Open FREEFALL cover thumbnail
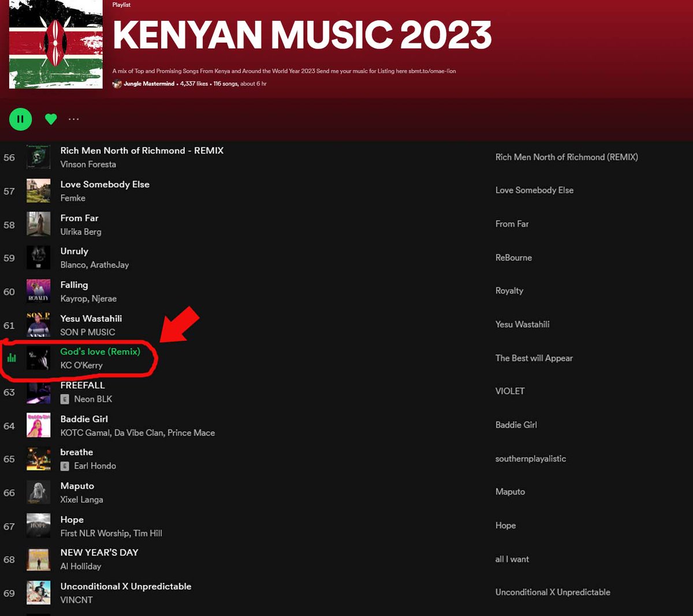Screen dimensions: 693x616 (39, 391)
